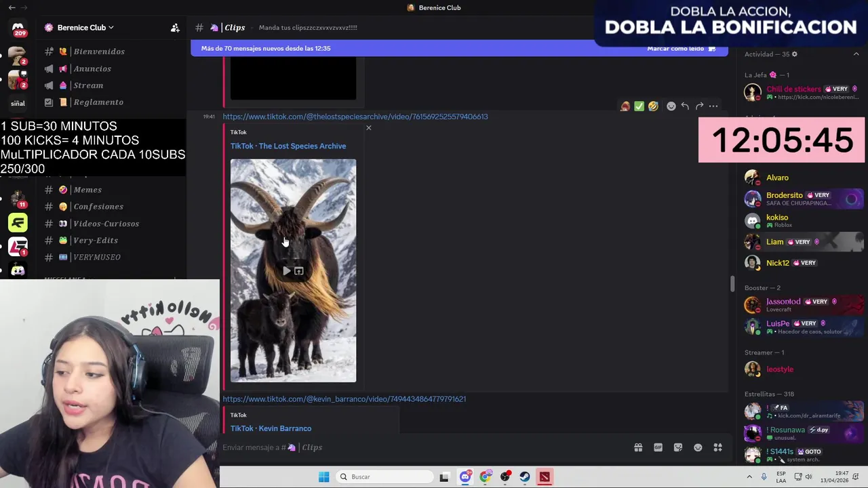Open the sticker picker

coord(677,447)
